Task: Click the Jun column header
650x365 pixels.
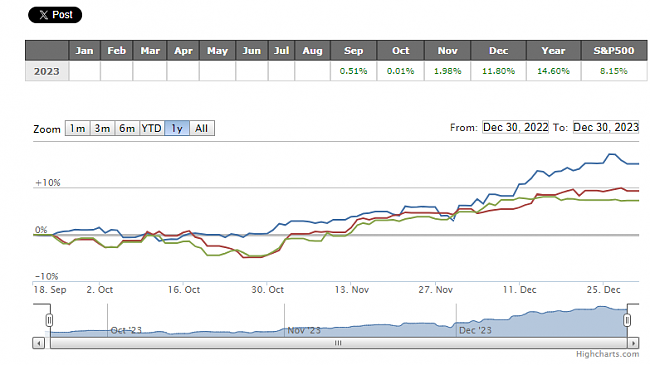Action: click(x=252, y=51)
